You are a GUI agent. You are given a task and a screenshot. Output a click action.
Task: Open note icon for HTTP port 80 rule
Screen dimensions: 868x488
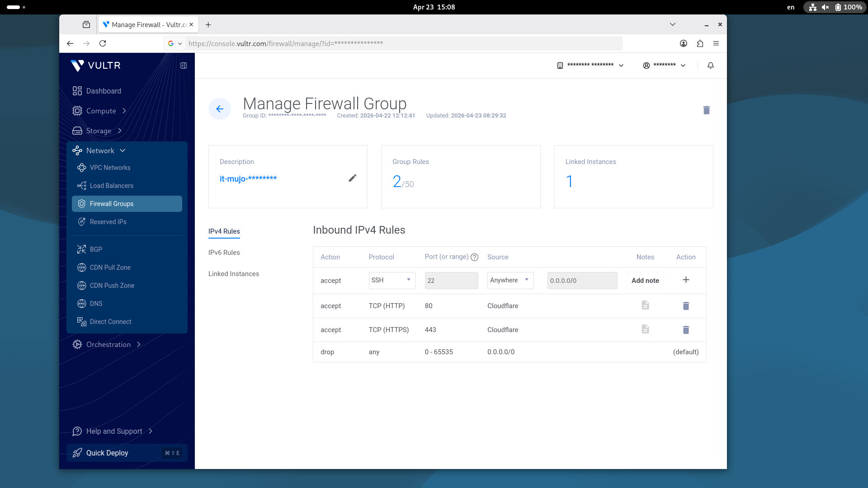click(645, 305)
